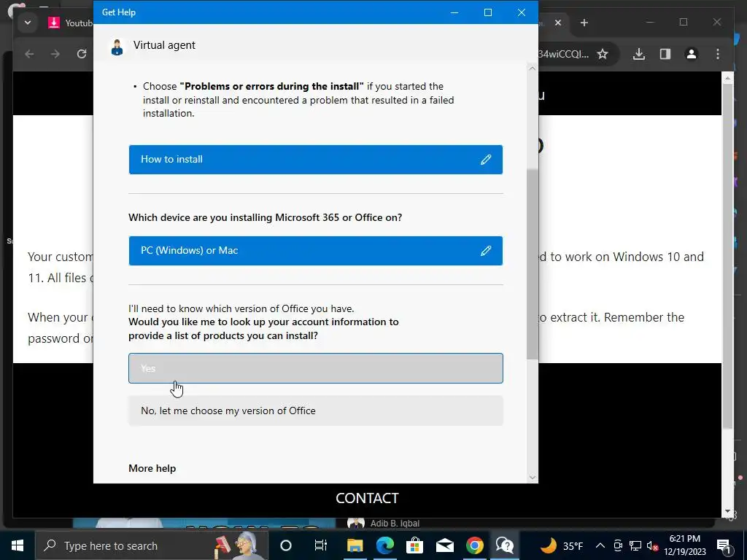The width and height of the screenshot is (747, 560).
Task: Close the current Chrome tab
Action: coord(558,23)
